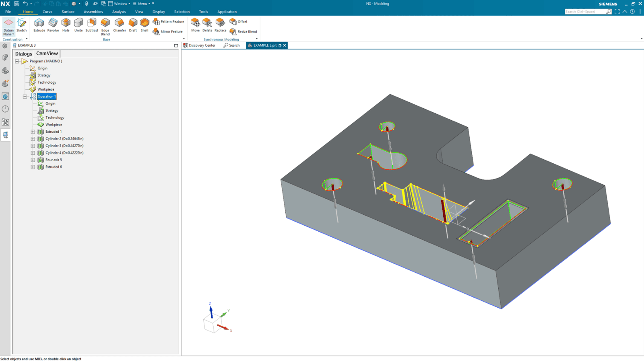Start a new Sketch
Image resolution: width=644 pixels, height=362 pixels.
(21, 25)
